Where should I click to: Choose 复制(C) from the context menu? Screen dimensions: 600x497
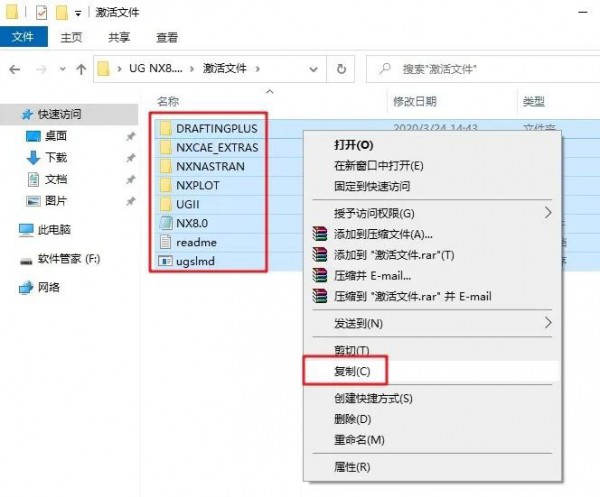(352, 371)
